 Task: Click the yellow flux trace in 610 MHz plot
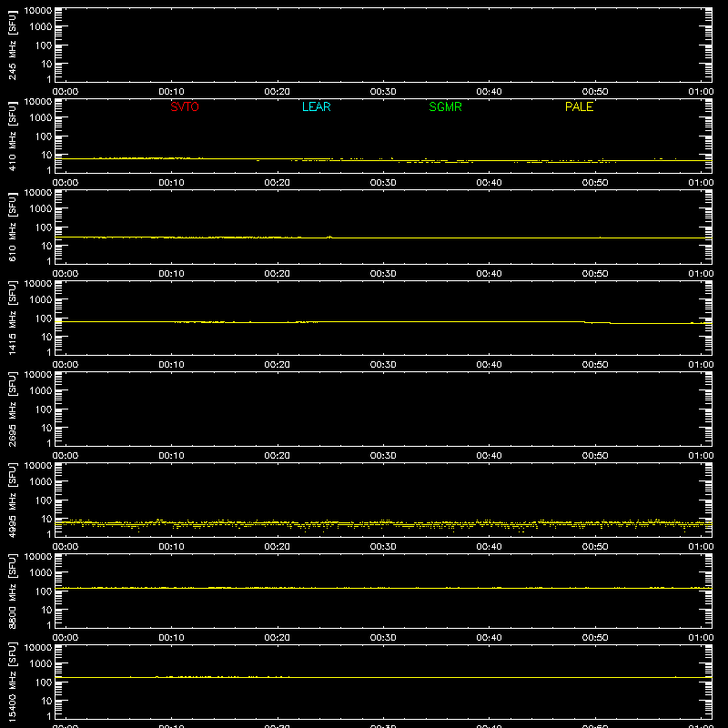tap(383, 238)
